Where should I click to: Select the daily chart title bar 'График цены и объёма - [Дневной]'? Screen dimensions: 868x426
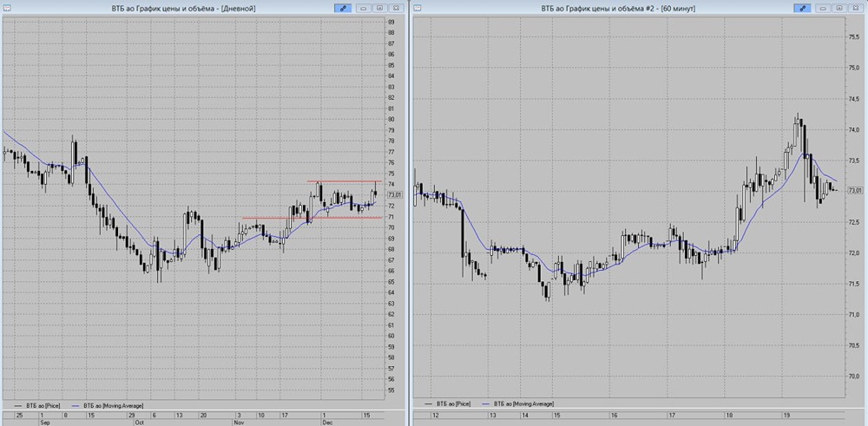[x=183, y=9]
